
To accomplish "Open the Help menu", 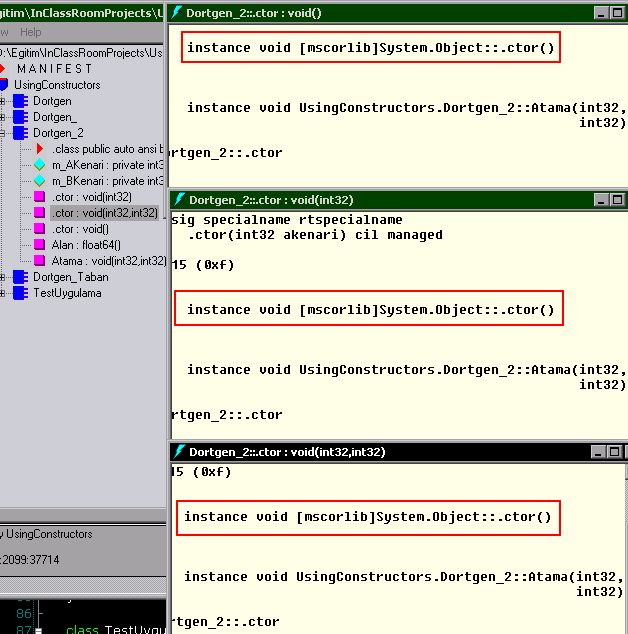I will [31, 32].
